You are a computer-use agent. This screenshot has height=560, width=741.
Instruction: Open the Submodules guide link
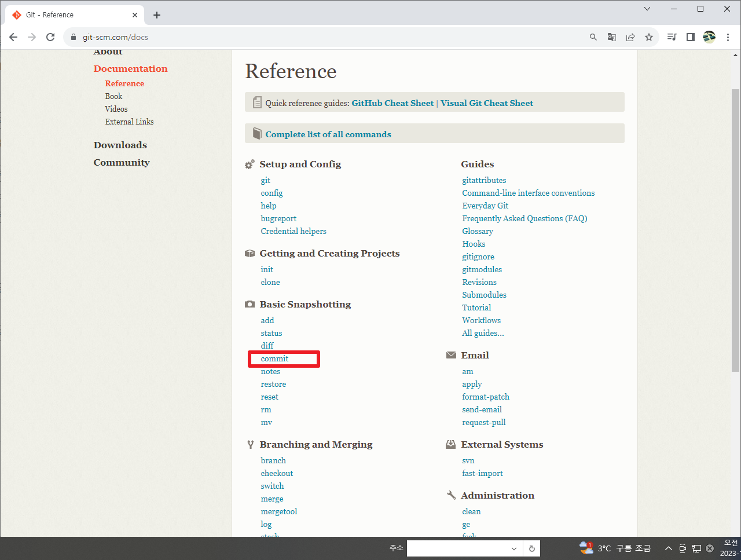click(x=484, y=295)
